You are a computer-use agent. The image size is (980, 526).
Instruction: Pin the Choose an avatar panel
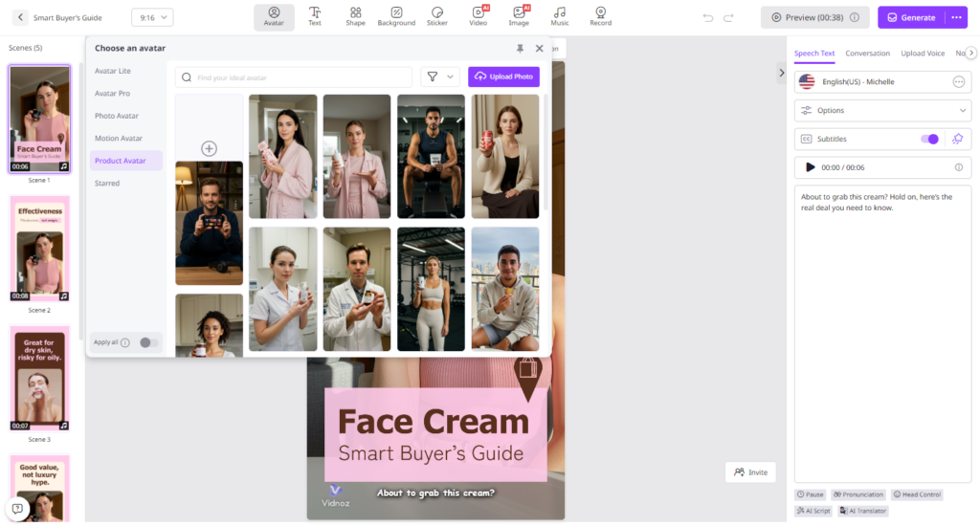[520, 48]
